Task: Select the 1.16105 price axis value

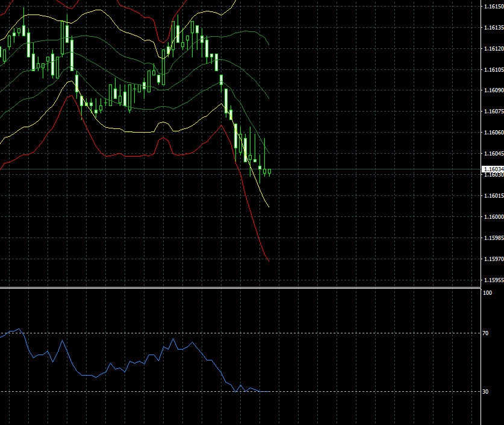Action: [494, 70]
